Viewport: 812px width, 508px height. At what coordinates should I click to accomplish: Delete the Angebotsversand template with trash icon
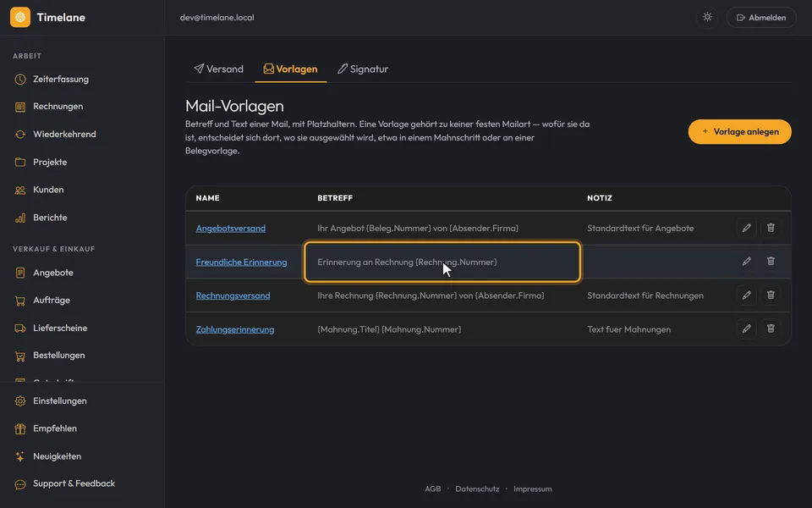pyautogui.click(x=771, y=228)
